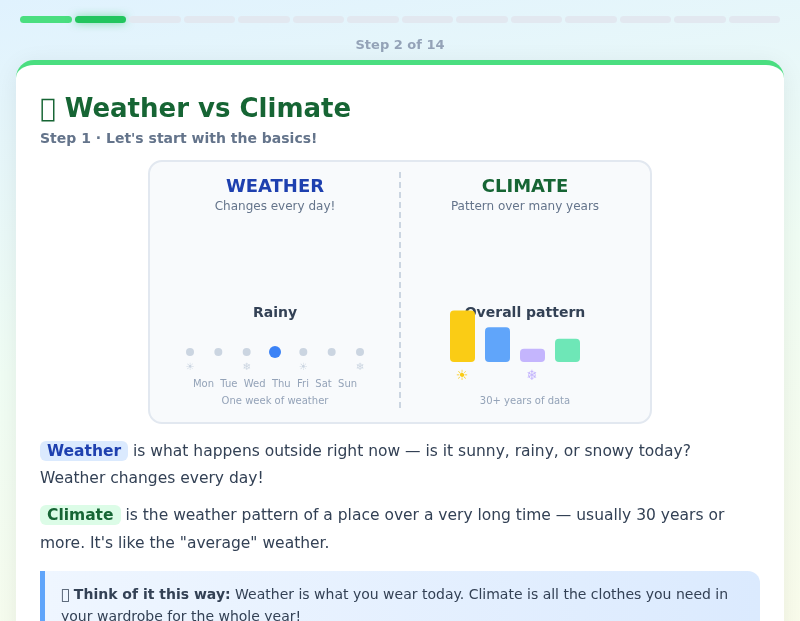Screen dimensions: 800x621
Task: Switch to the CLIMATE panel header
Action: tap(524, 186)
